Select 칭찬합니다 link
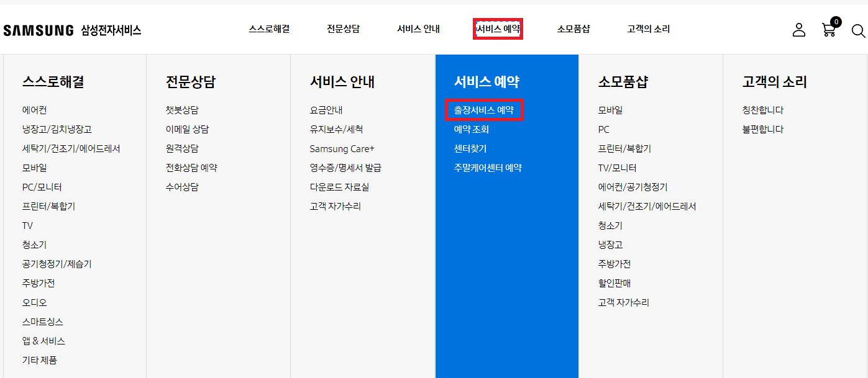Screen dimensions: 868x378 tap(763, 110)
